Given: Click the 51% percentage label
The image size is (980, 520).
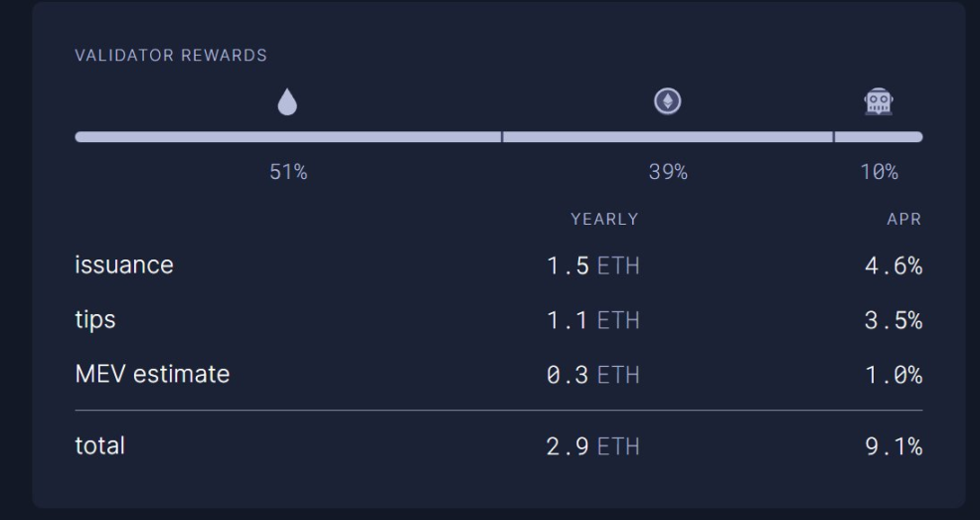Looking at the screenshot, I should pos(288,172).
